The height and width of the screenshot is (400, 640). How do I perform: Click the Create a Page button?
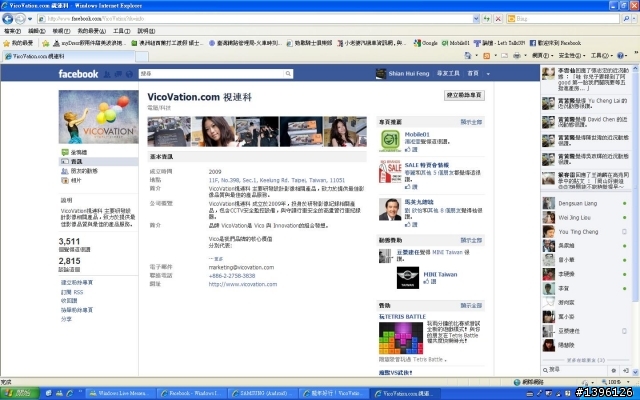pyautogui.click(x=464, y=95)
